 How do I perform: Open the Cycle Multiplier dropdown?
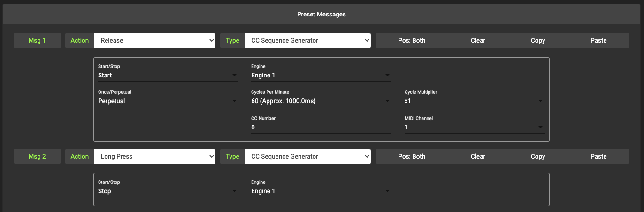click(x=474, y=101)
